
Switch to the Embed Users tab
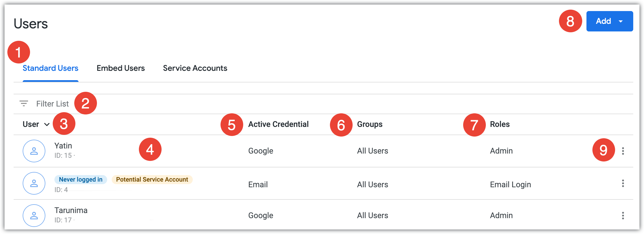point(120,68)
